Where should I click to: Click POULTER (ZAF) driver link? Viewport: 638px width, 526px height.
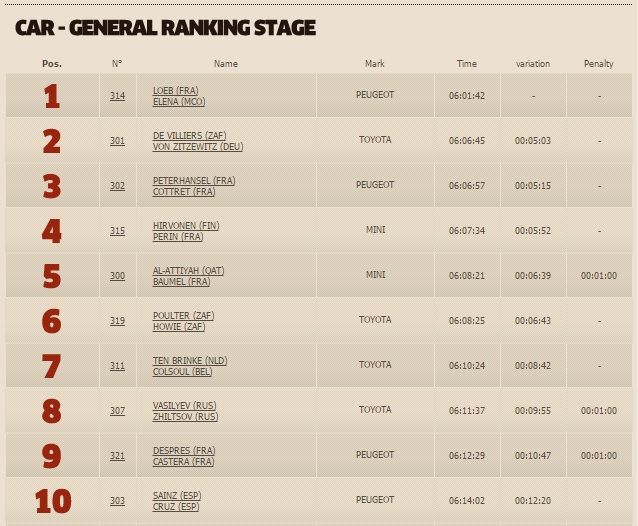183,316
